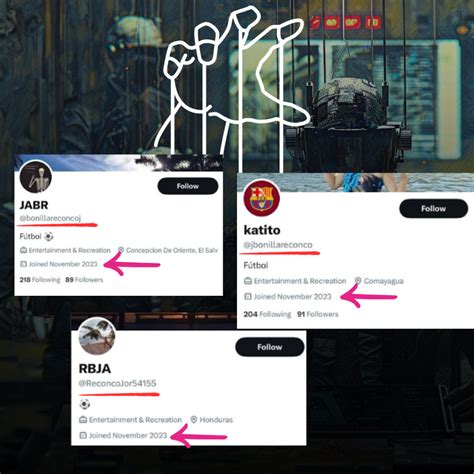Open katito's 204 Following list
Viewport: 474px width, 474px height.
(x=267, y=314)
